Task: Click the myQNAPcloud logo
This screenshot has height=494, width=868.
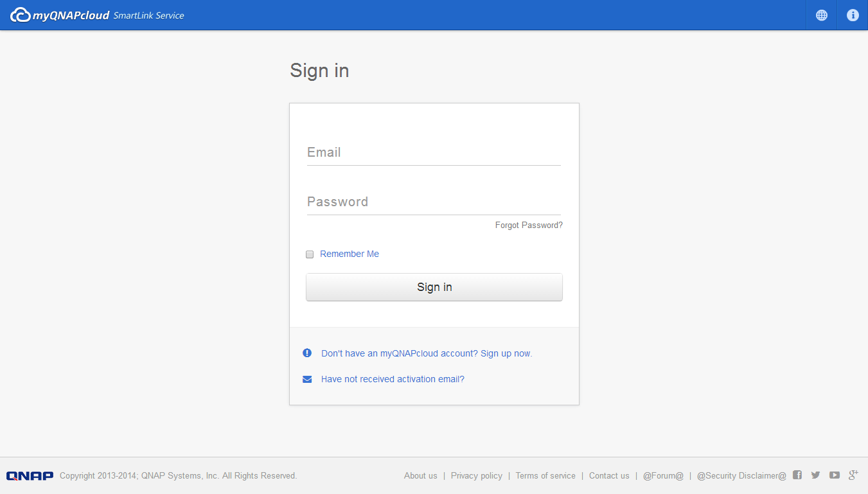Action: pos(60,15)
